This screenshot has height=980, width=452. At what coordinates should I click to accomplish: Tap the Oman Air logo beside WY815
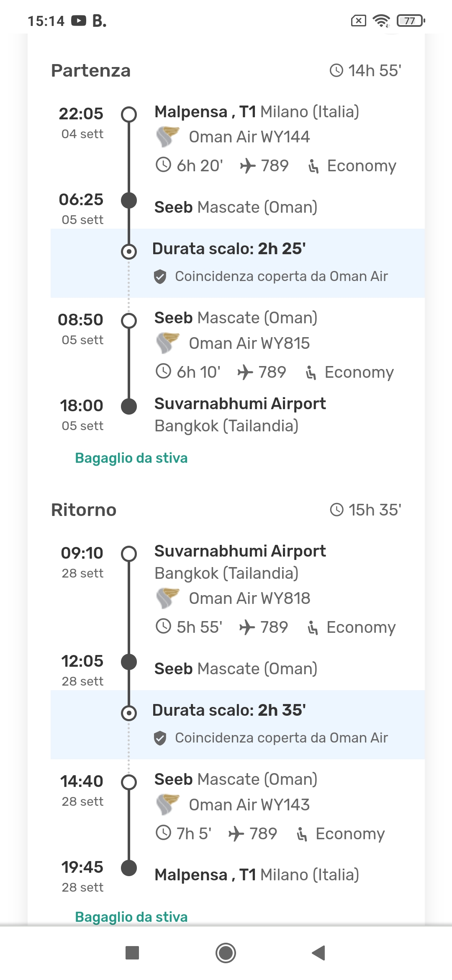(x=167, y=343)
